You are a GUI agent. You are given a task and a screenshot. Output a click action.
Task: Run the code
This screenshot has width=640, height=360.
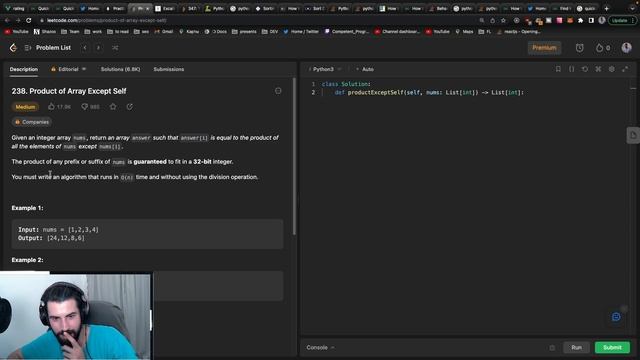[x=576, y=348]
